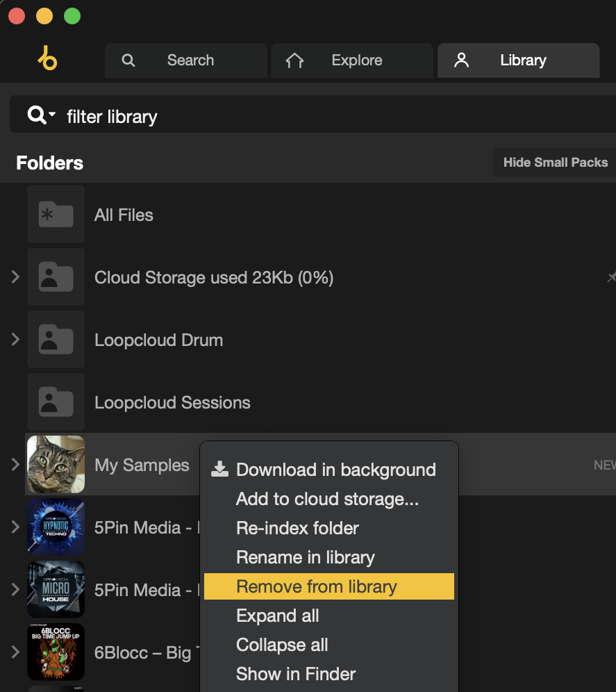
Task: Select the My Samples row label
Action: tap(142, 466)
